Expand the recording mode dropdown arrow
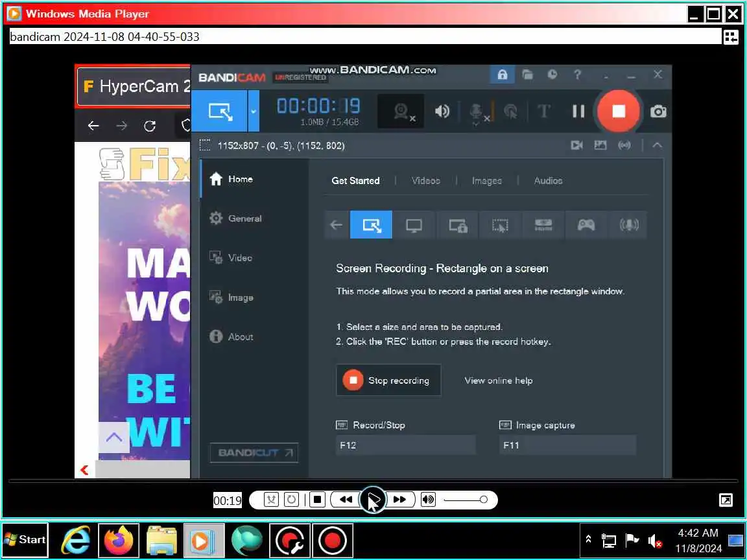The height and width of the screenshot is (560, 747). point(254,111)
